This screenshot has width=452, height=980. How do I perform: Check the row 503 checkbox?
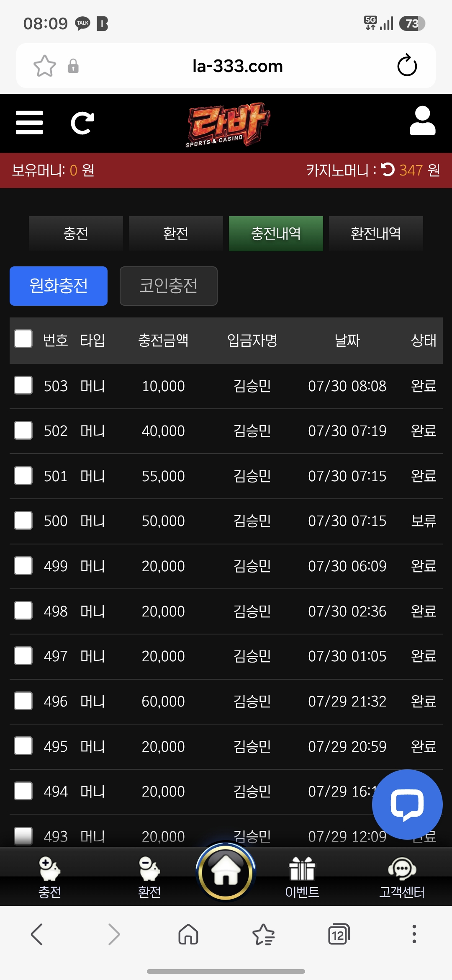click(23, 385)
